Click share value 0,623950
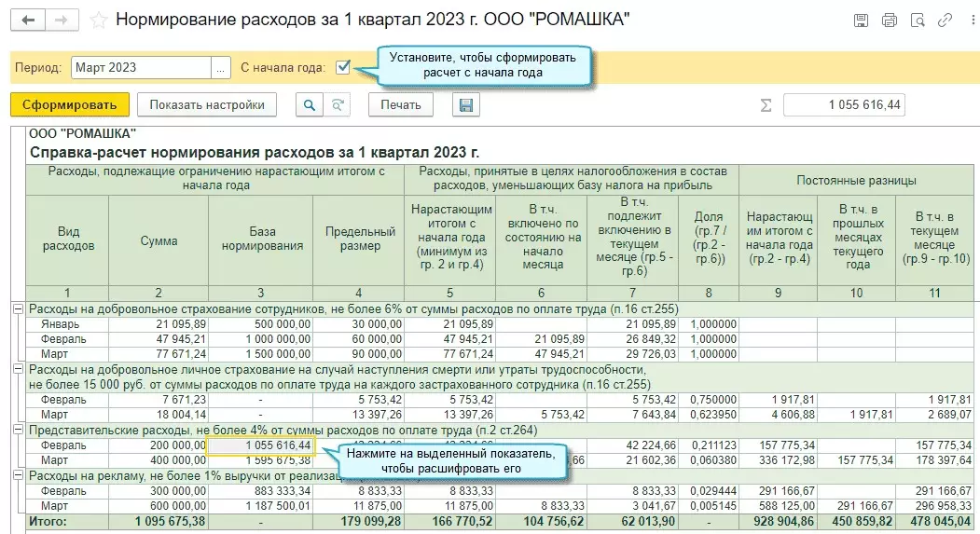The image size is (980, 534). (709, 415)
